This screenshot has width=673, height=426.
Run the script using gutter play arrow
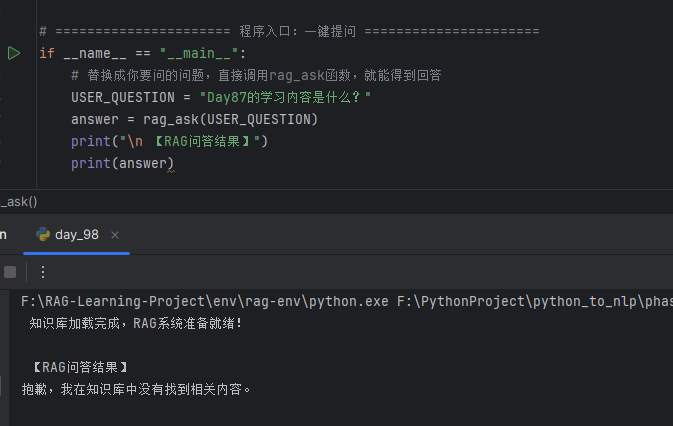[14, 53]
